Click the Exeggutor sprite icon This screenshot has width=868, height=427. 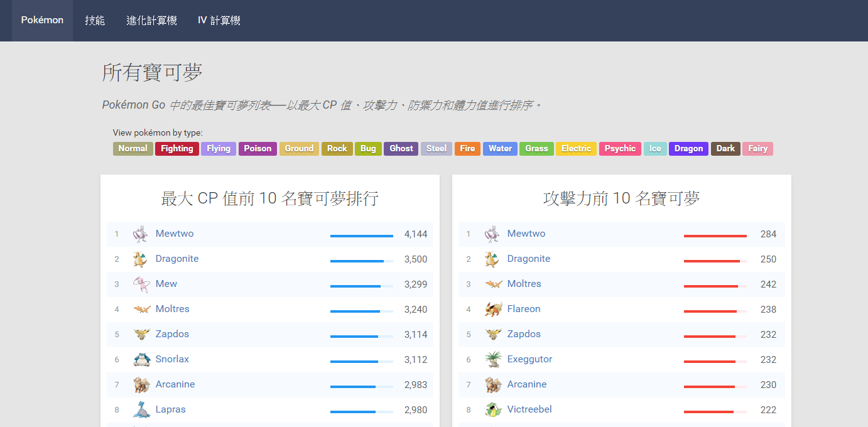click(x=493, y=360)
